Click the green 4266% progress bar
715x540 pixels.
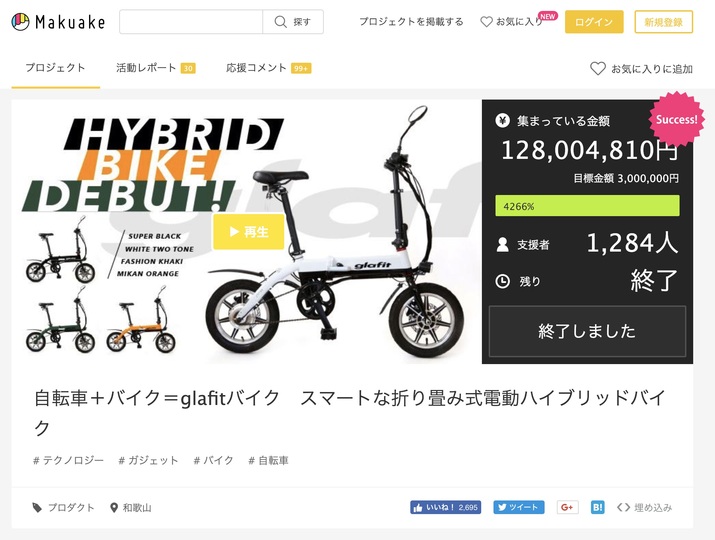587,206
